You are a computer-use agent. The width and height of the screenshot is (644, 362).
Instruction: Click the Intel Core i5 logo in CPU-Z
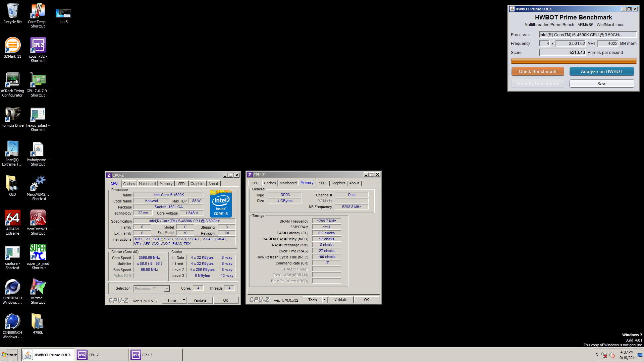pos(221,204)
